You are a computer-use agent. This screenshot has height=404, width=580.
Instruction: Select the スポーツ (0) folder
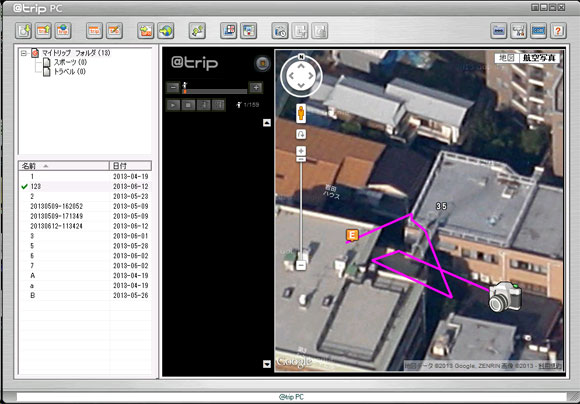click(70, 62)
